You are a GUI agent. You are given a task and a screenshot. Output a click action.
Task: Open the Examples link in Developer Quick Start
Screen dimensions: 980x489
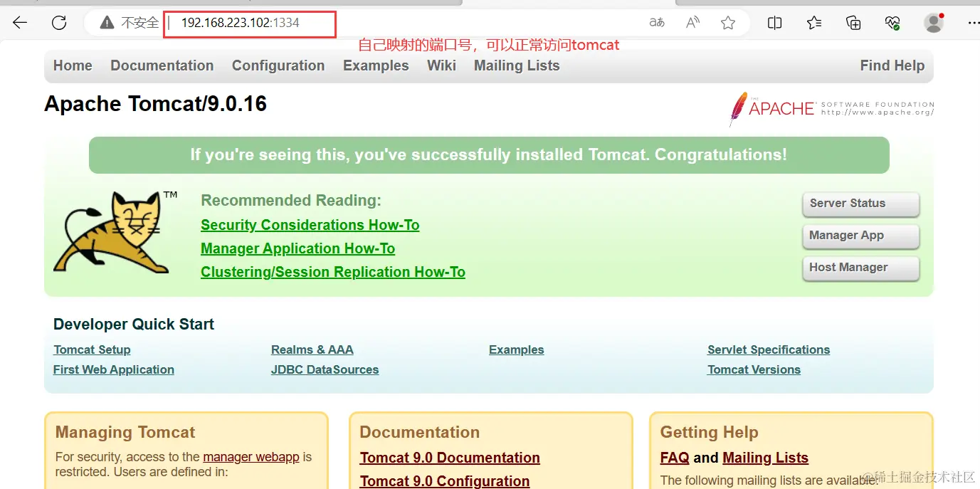pos(517,349)
